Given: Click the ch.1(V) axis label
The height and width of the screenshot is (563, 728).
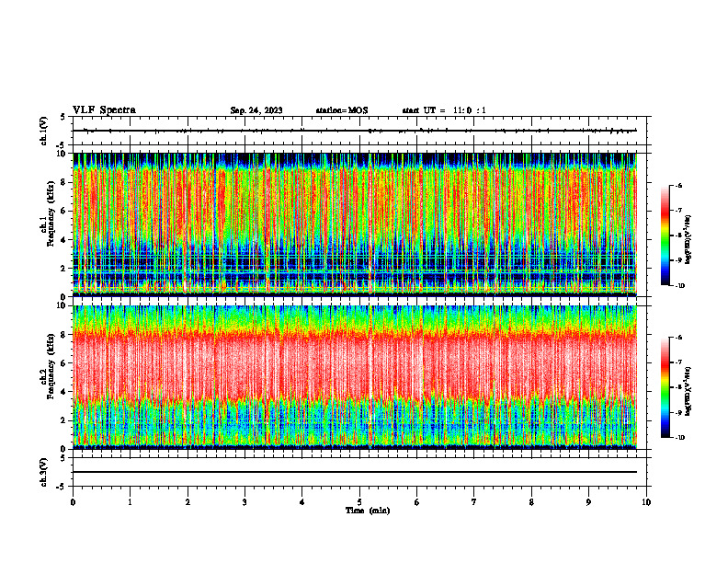Looking at the screenshot, I should 44,131.
